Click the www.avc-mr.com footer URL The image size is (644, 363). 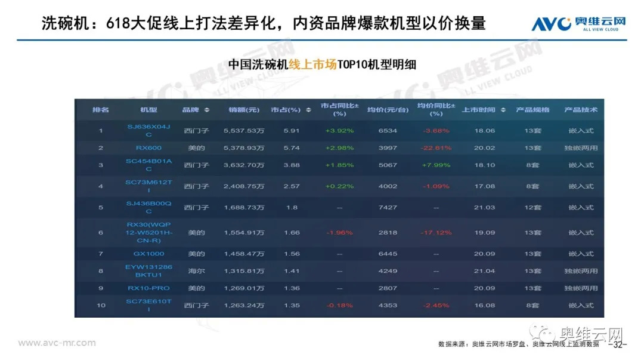[57, 343]
